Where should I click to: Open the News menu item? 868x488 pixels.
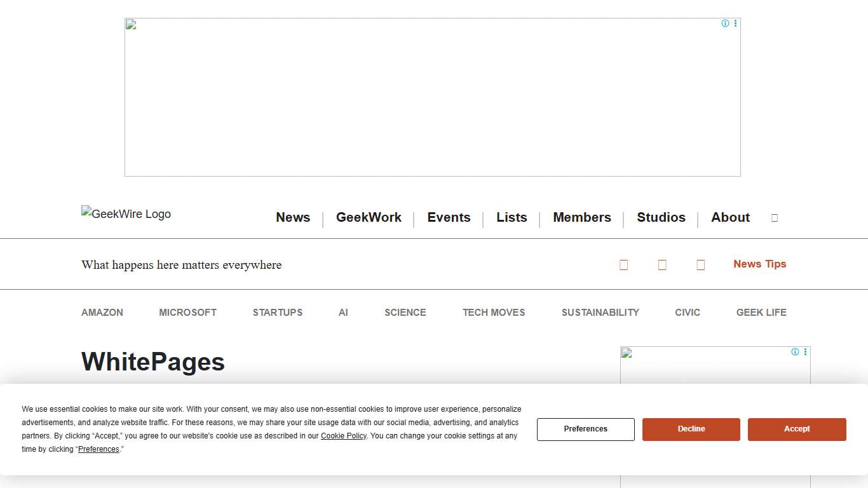(x=292, y=217)
